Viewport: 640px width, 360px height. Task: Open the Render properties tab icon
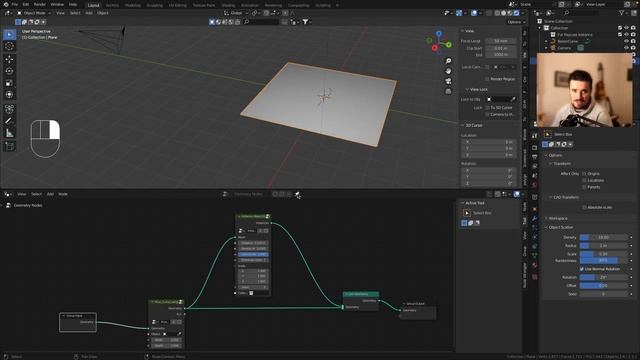pos(534,147)
